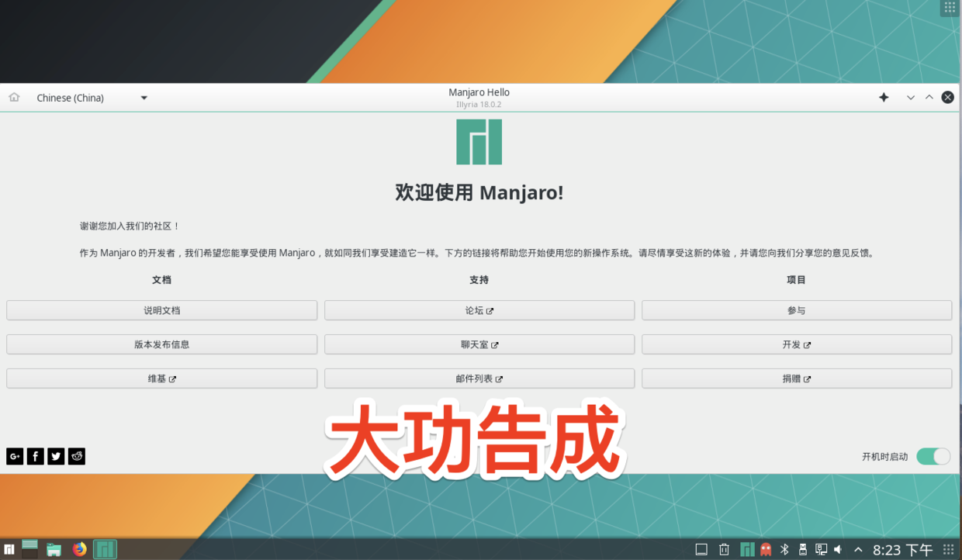Open Bluetooth settings from tray
Image resolution: width=962 pixels, height=560 pixels.
[x=784, y=550]
